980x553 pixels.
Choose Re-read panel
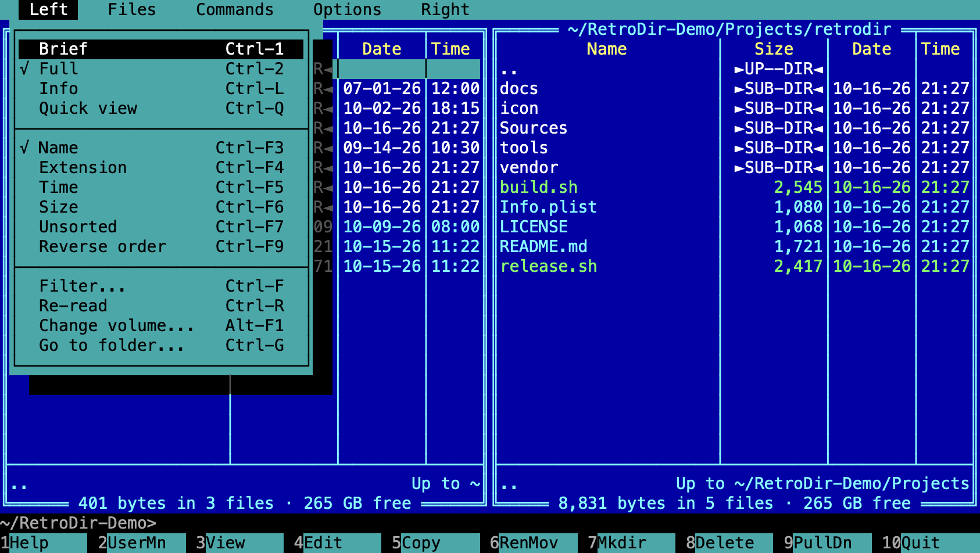coord(161,306)
